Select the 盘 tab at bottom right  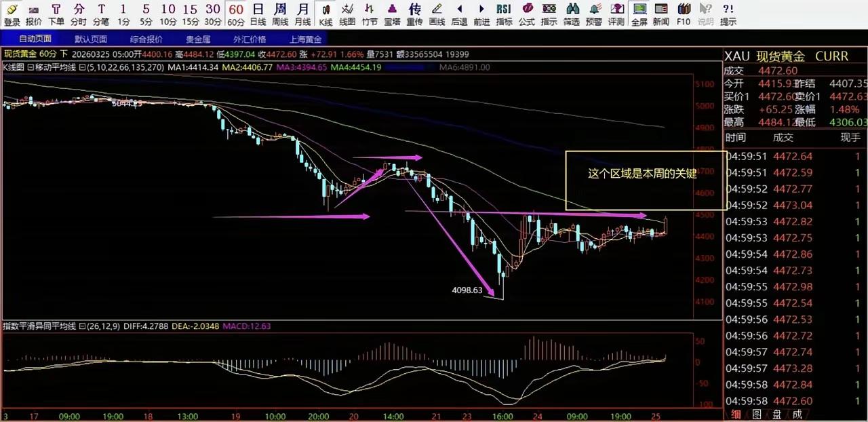[x=777, y=414]
